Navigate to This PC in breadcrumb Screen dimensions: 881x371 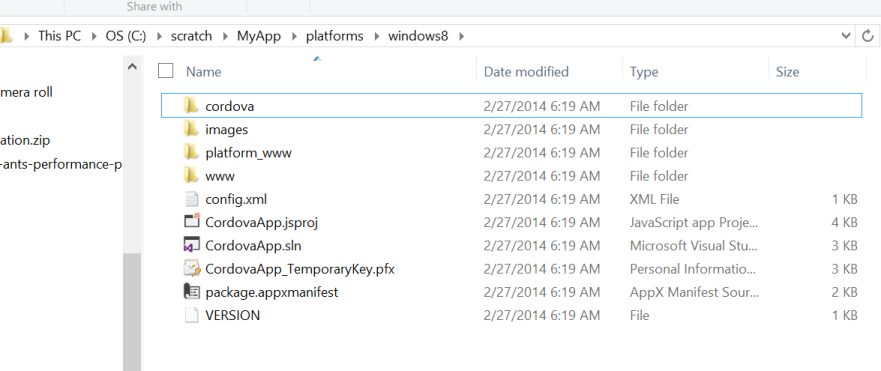tap(60, 37)
